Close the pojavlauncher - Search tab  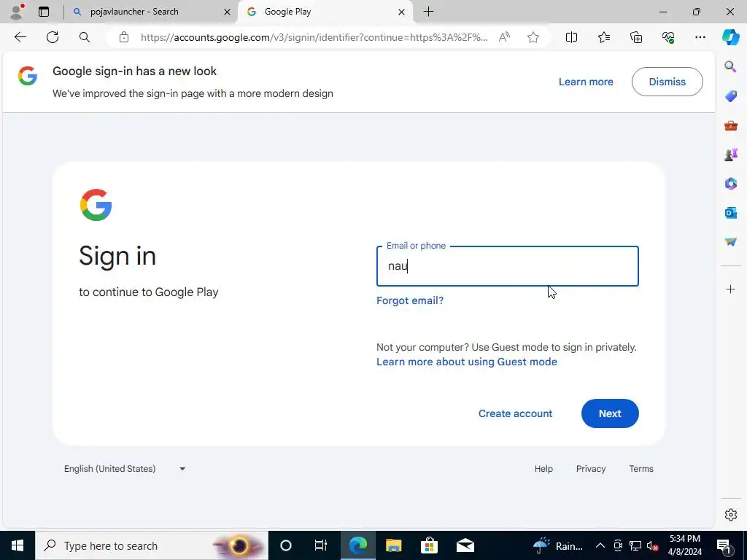[x=228, y=12]
